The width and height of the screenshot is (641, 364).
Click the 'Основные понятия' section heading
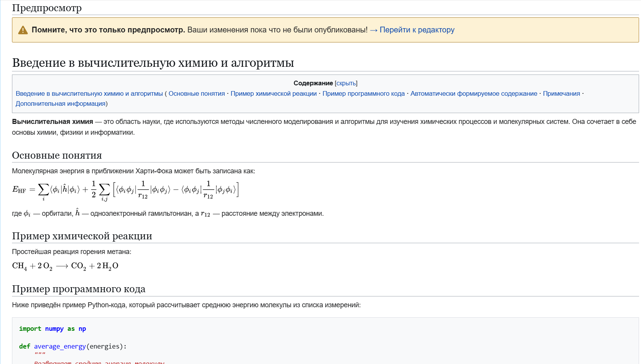(x=57, y=155)
